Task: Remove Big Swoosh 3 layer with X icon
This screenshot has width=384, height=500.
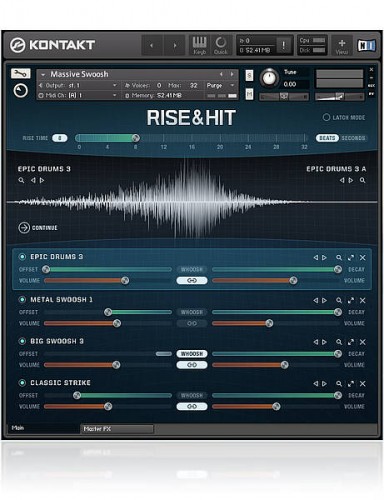Action: (x=363, y=342)
